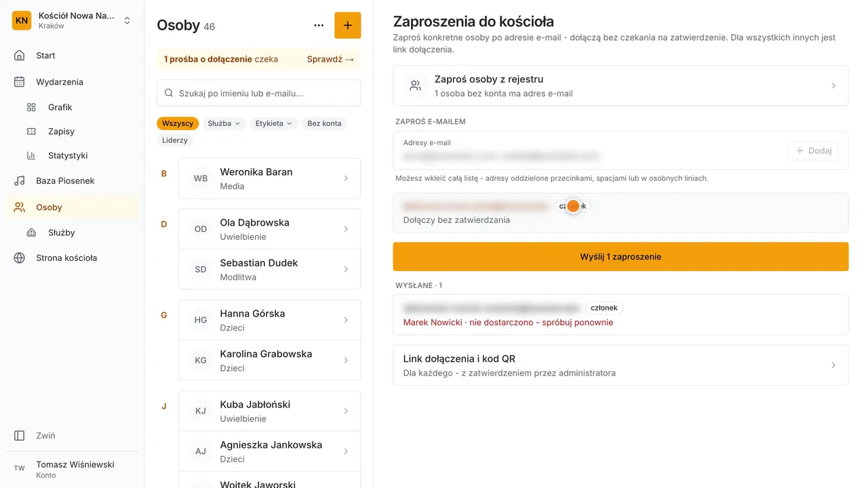Open the Służby sidebar icon
Viewport: 868px width, 488px height.
pos(31,232)
